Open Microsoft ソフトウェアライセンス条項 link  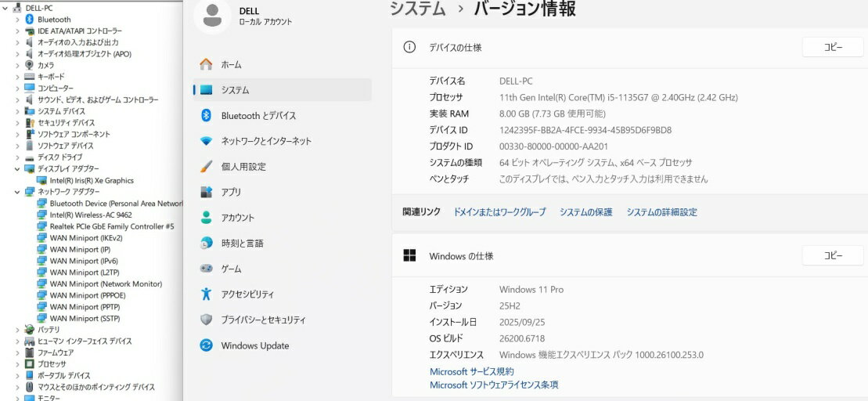[x=494, y=385]
